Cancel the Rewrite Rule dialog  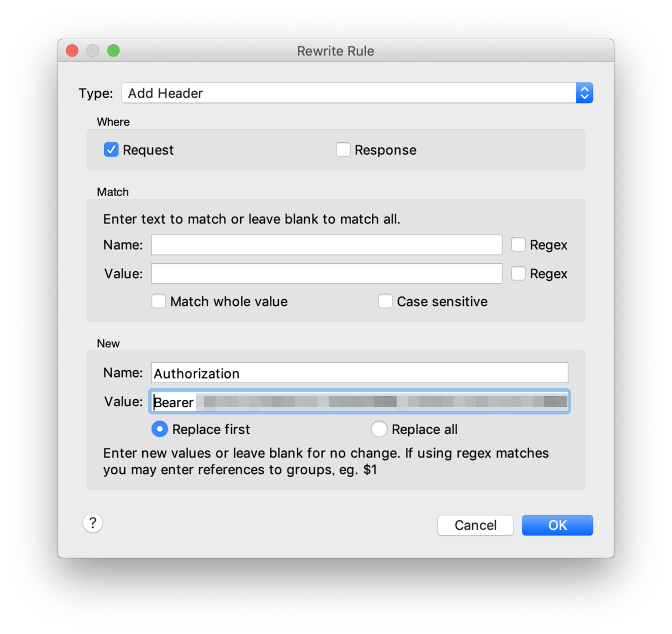pos(475,525)
